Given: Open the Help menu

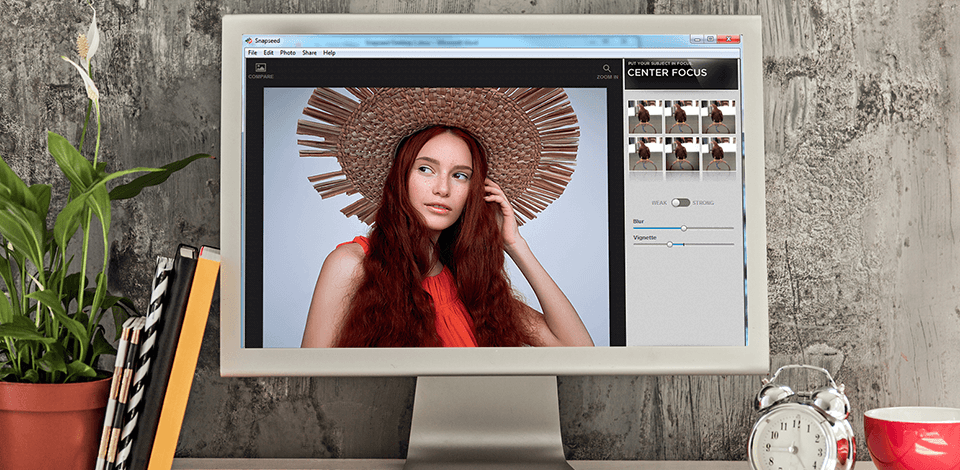Looking at the screenshot, I should coord(329,53).
